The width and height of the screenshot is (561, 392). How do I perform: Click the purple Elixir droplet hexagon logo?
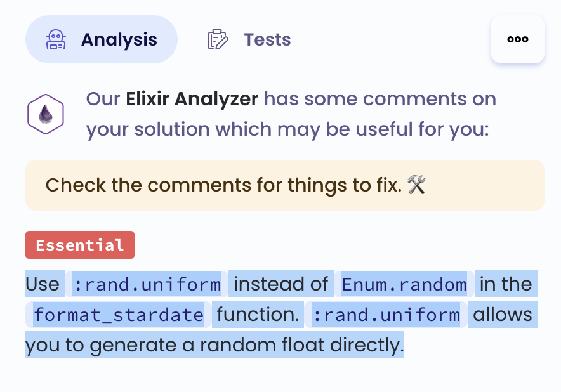(45, 114)
